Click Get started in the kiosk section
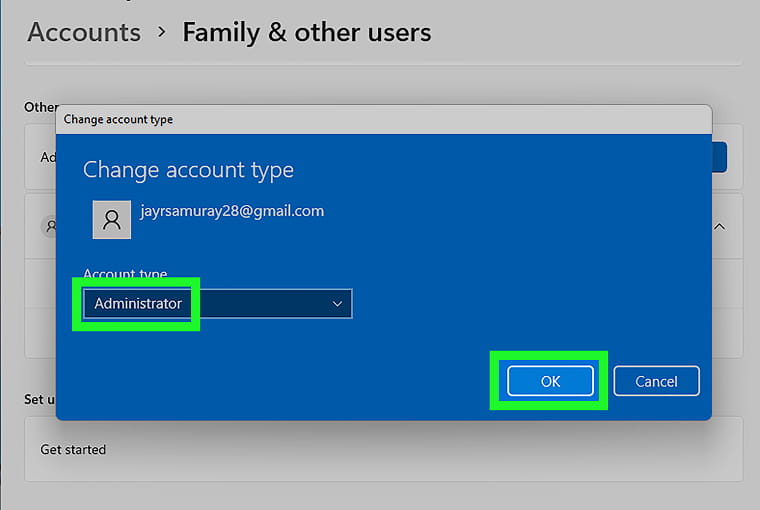This screenshot has height=510, width=760. tap(73, 450)
